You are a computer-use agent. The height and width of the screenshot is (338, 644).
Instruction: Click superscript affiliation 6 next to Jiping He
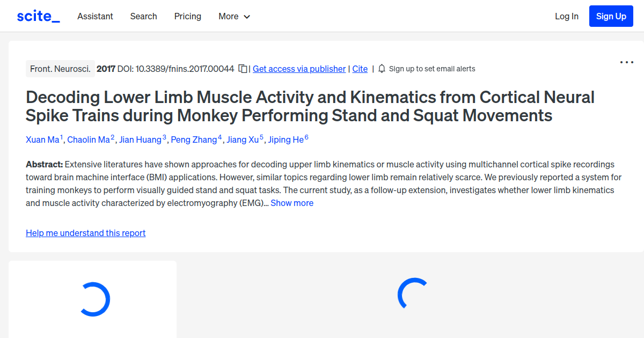(306, 136)
